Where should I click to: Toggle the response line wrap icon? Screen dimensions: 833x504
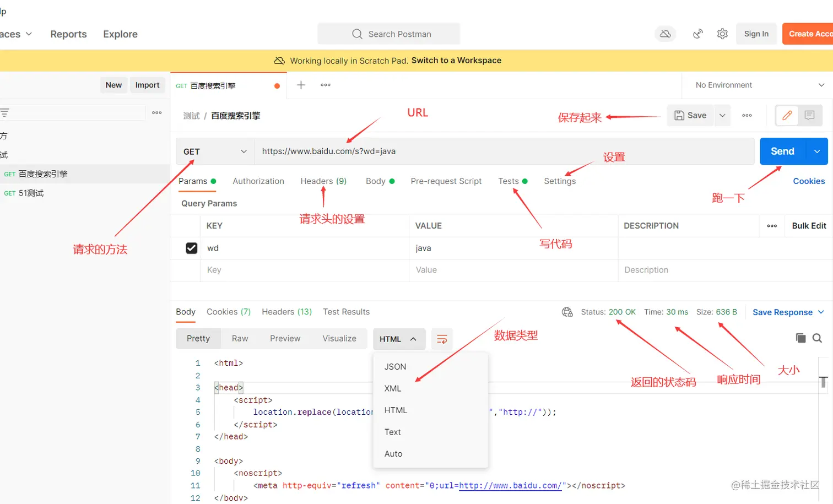tap(442, 339)
